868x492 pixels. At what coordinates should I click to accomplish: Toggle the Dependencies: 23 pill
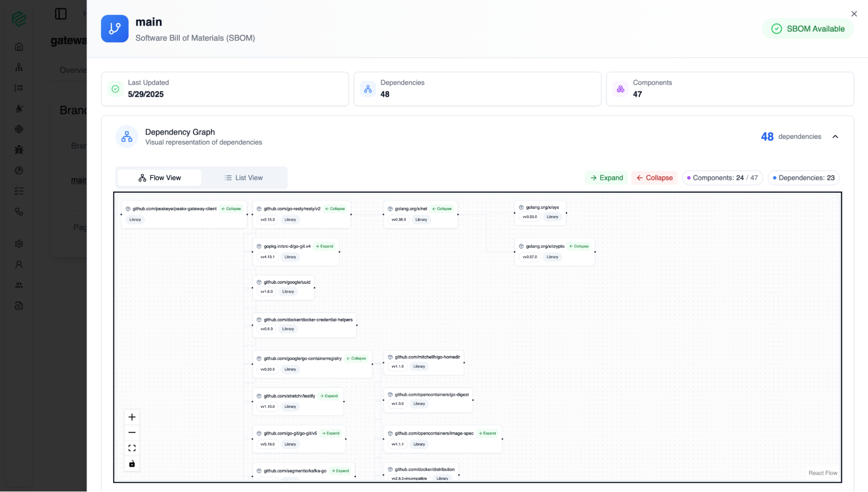pyautogui.click(x=803, y=178)
